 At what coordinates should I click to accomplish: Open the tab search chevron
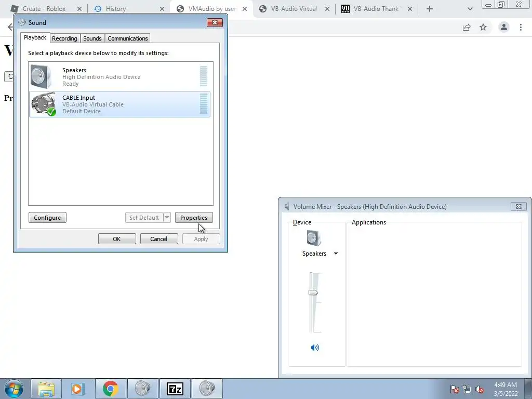click(470, 9)
